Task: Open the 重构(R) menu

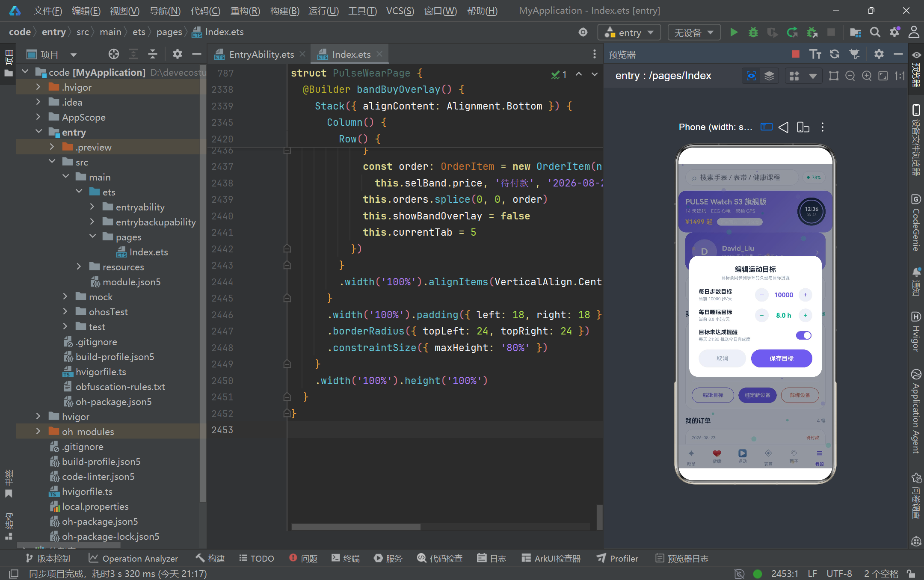Action: [245, 11]
